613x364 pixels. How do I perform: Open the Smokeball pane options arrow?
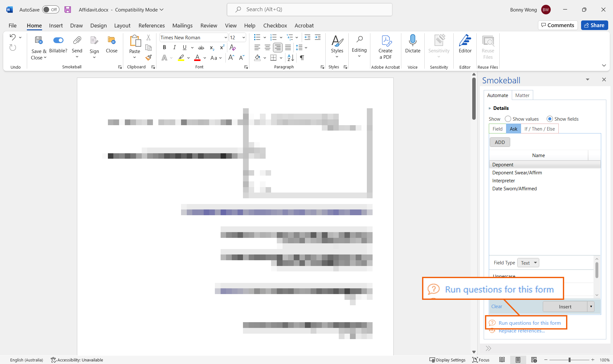pyautogui.click(x=587, y=80)
